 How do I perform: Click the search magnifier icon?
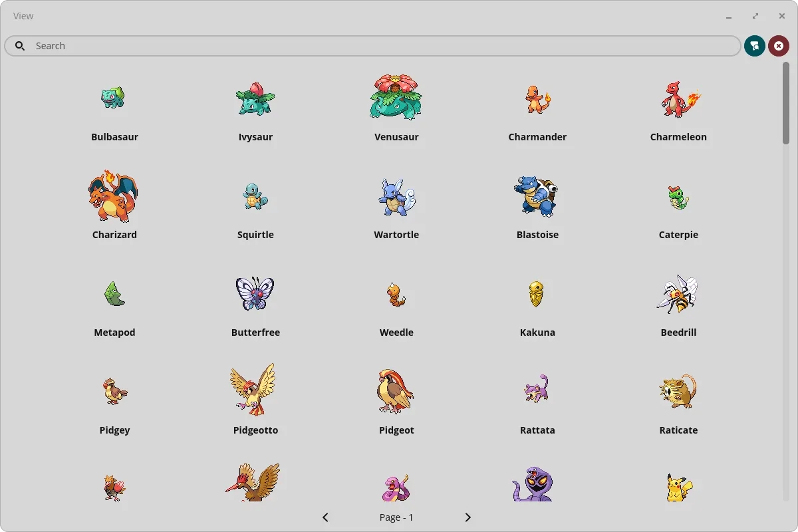tap(21, 46)
